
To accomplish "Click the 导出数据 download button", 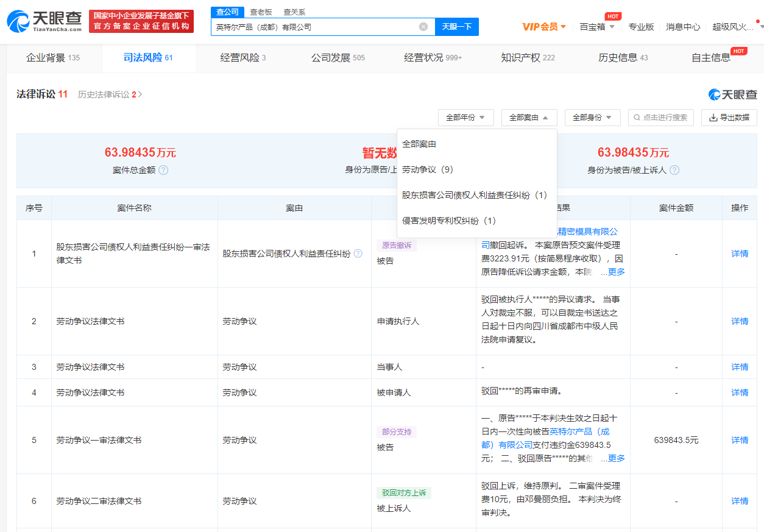I will (729, 118).
